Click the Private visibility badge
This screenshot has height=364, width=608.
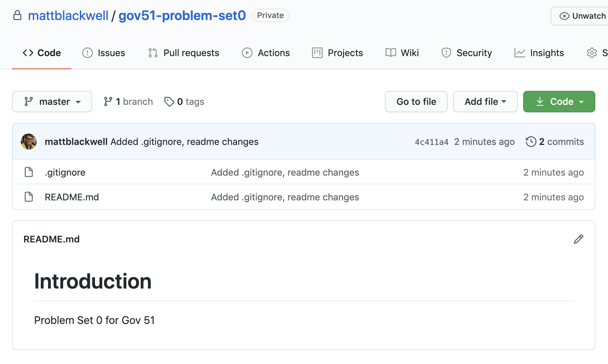click(x=270, y=15)
